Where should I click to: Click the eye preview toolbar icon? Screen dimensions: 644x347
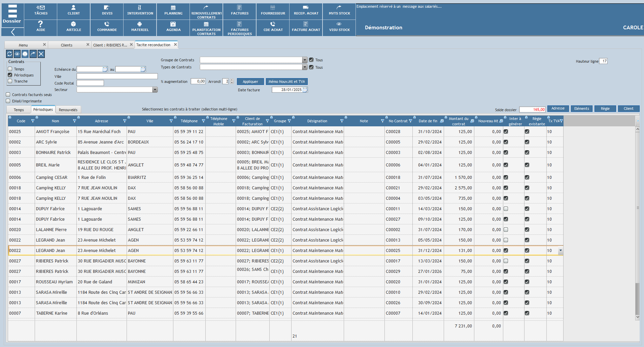[17, 54]
